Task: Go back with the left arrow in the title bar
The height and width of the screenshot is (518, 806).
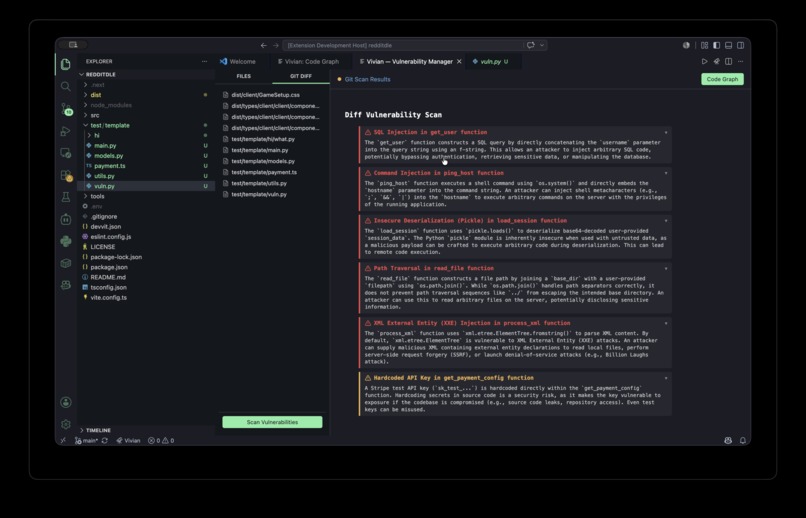Action: (x=264, y=45)
